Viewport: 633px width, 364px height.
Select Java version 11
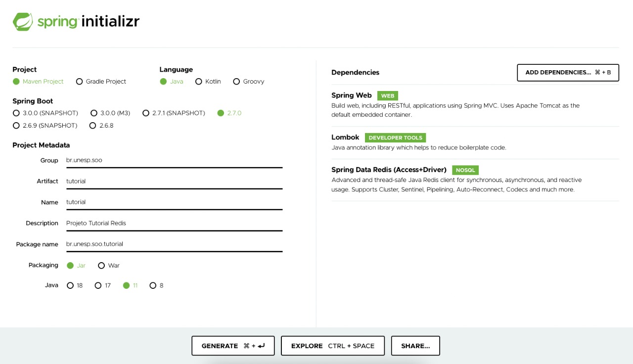click(x=130, y=285)
